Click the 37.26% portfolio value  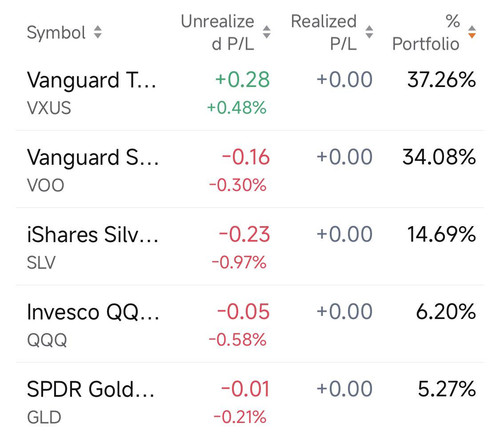(442, 80)
